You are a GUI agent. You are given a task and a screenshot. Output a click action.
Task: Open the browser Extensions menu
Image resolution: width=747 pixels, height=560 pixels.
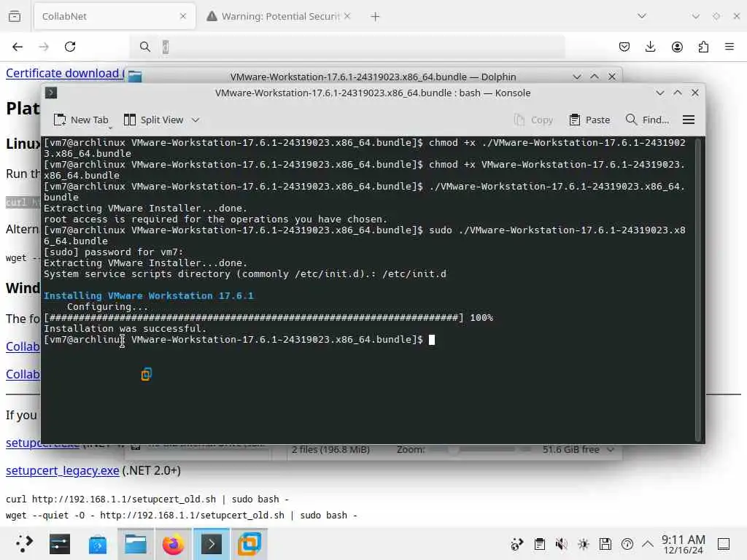(703, 47)
